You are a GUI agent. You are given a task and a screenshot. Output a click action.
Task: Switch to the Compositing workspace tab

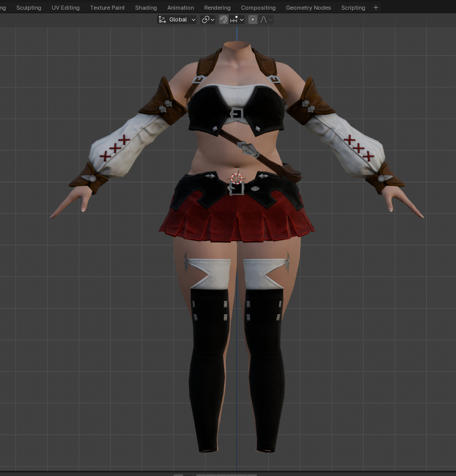click(258, 8)
